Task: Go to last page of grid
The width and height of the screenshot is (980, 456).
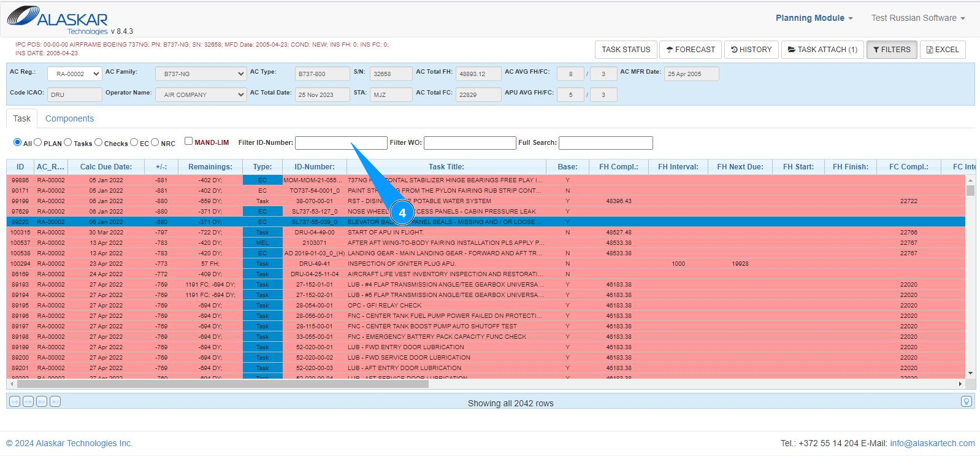Action: coord(55,401)
